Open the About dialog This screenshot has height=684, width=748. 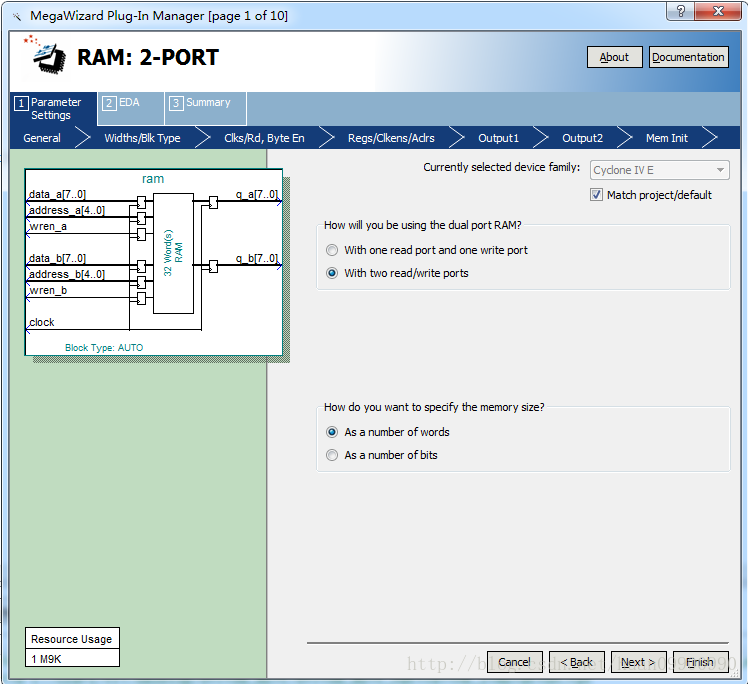coord(614,57)
